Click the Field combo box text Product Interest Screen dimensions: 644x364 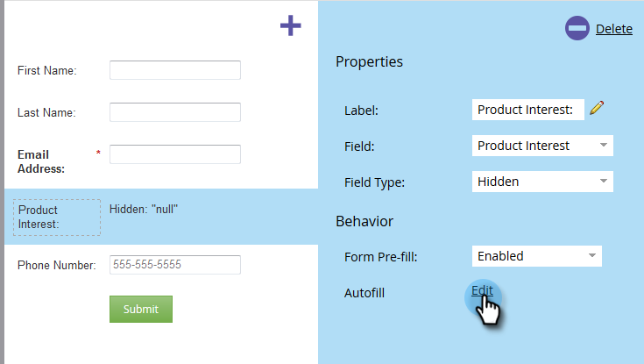523,146
